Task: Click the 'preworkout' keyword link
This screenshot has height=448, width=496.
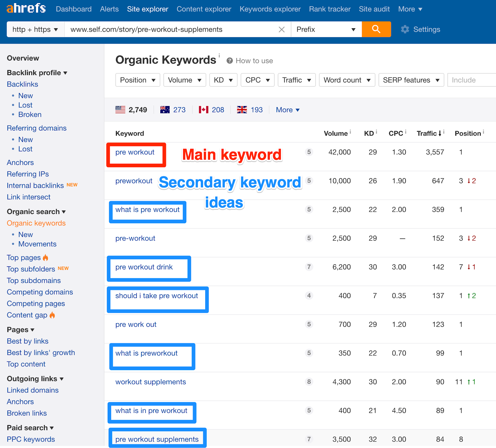Action: pyautogui.click(x=134, y=181)
